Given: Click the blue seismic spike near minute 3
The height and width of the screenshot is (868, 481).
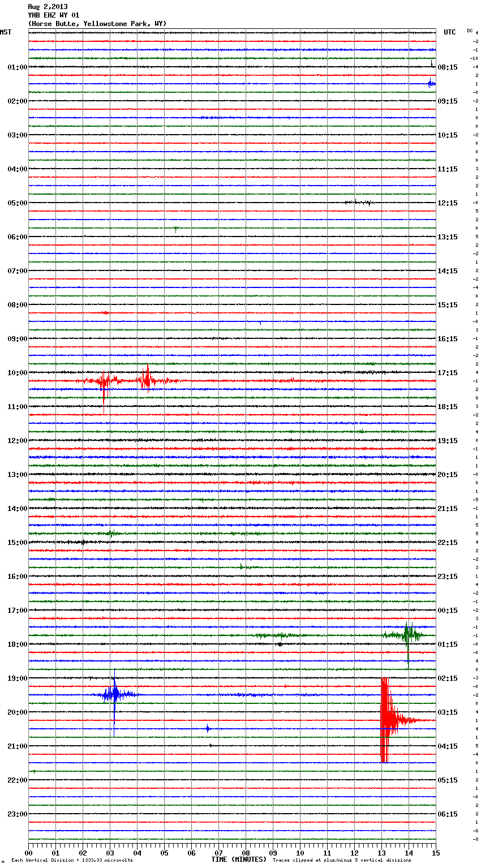Looking at the screenshot, I should tap(114, 694).
